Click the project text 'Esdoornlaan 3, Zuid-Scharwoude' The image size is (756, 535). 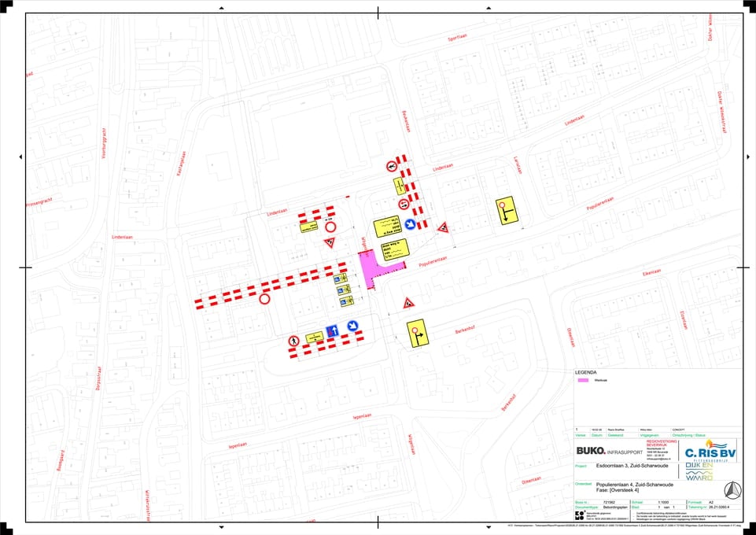pyautogui.click(x=632, y=466)
